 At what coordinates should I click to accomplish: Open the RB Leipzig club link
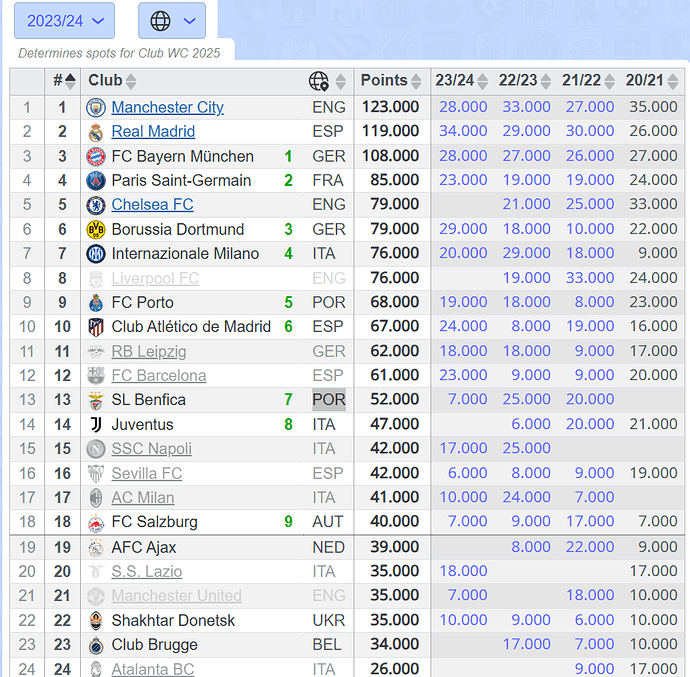click(x=149, y=351)
